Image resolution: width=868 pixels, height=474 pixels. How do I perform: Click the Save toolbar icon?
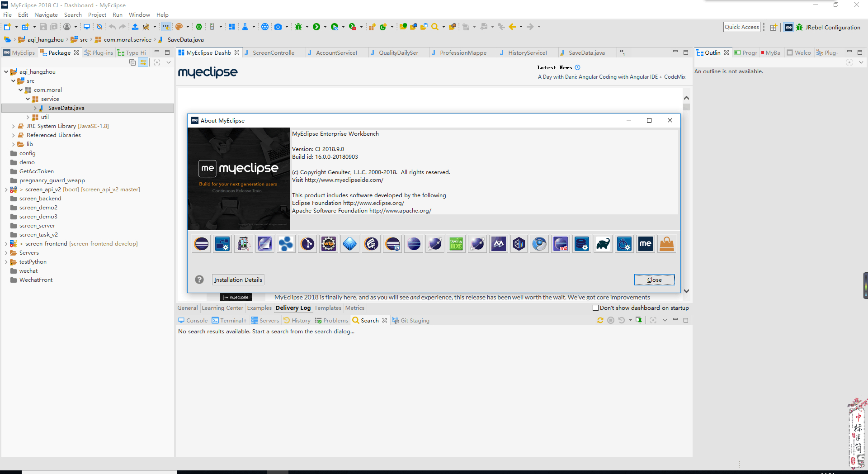click(x=43, y=27)
